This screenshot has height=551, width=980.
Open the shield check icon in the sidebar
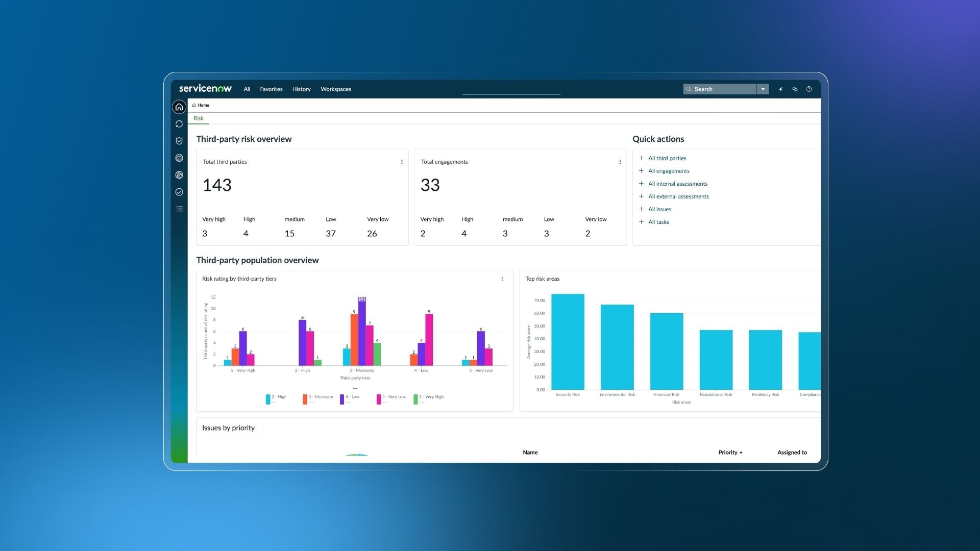click(179, 141)
